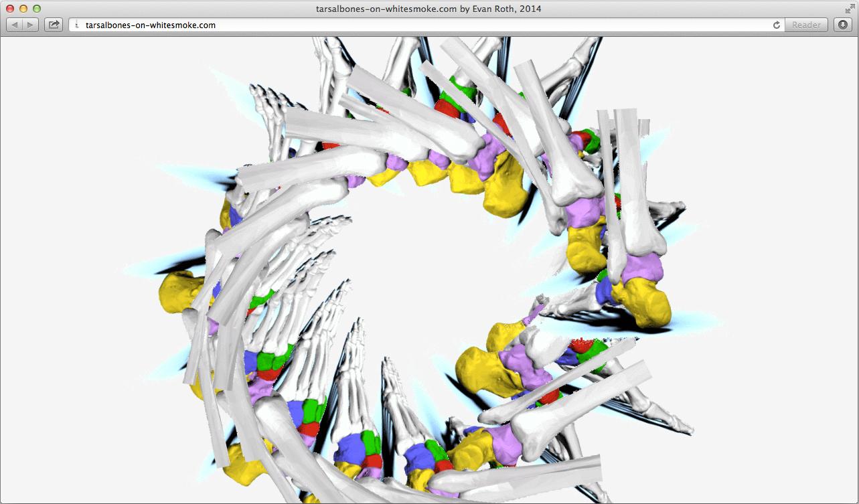Image resolution: width=859 pixels, height=504 pixels.
Task: Zoom the window with the green button
Action: tap(37, 9)
